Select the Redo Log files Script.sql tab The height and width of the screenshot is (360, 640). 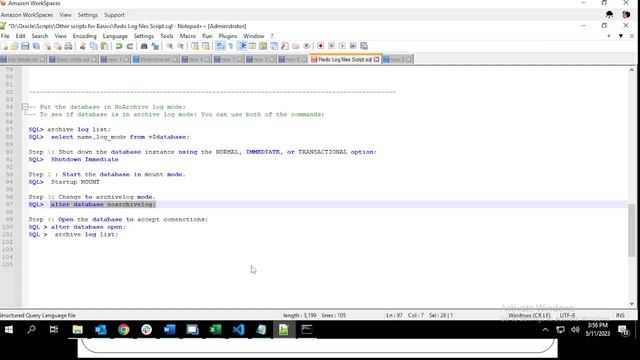345,59
